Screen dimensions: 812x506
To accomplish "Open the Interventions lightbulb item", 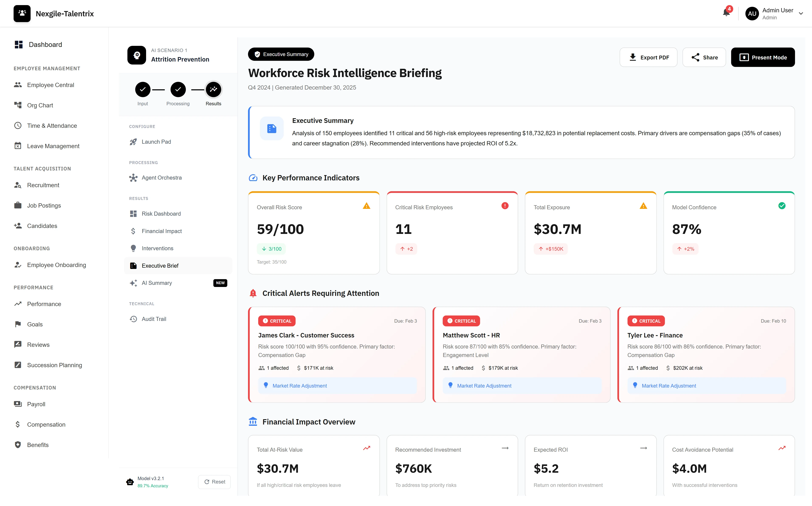I will (x=157, y=248).
